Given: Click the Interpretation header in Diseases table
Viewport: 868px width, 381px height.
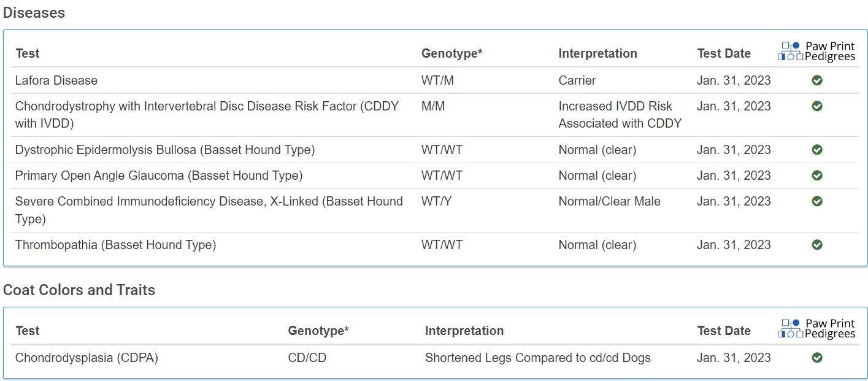Looking at the screenshot, I should tap(597, 53).
